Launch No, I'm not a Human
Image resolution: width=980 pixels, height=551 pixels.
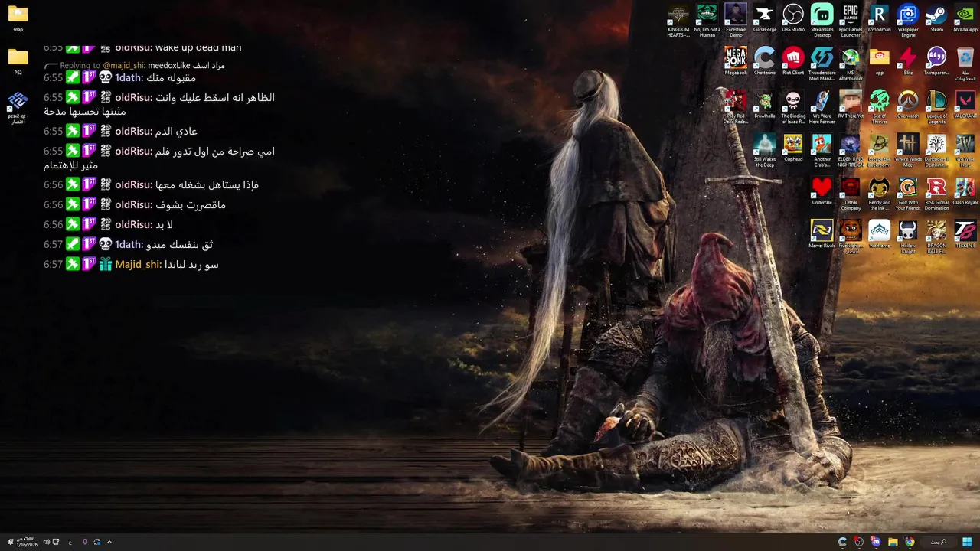point(707,21)
